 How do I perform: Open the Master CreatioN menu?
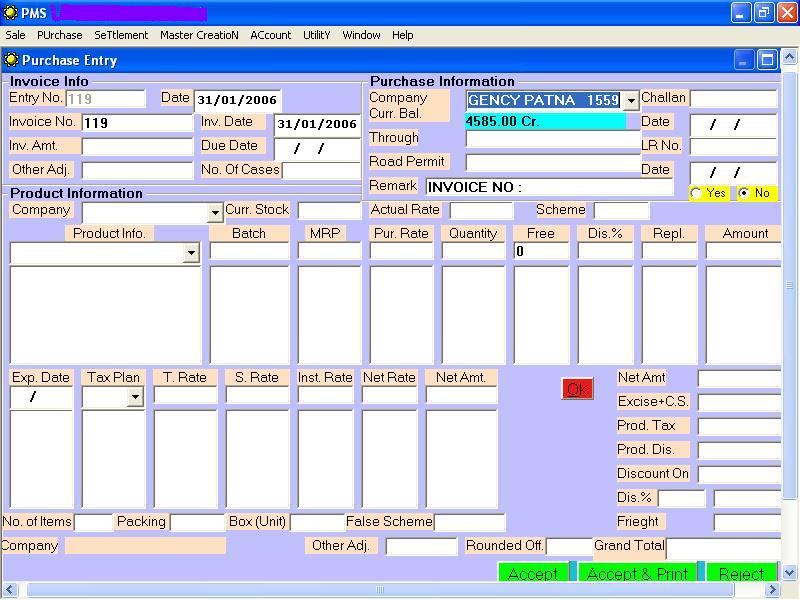(x=199, y=35)
